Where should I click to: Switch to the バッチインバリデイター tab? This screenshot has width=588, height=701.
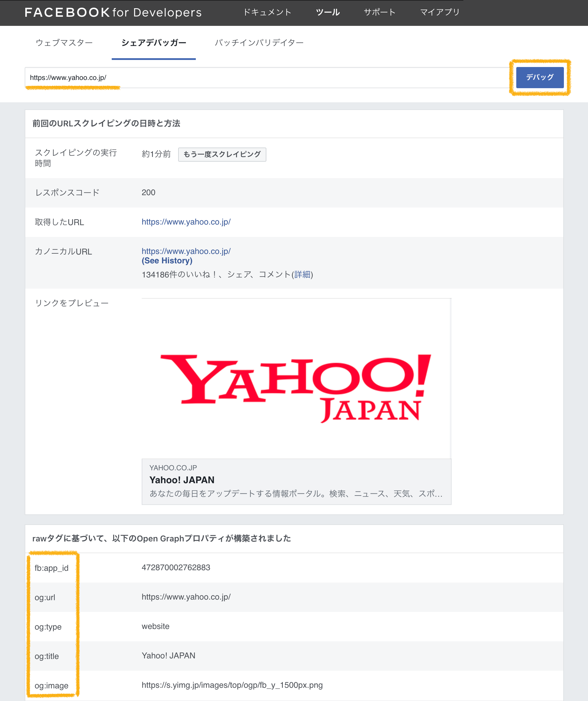tap(259, 43)
